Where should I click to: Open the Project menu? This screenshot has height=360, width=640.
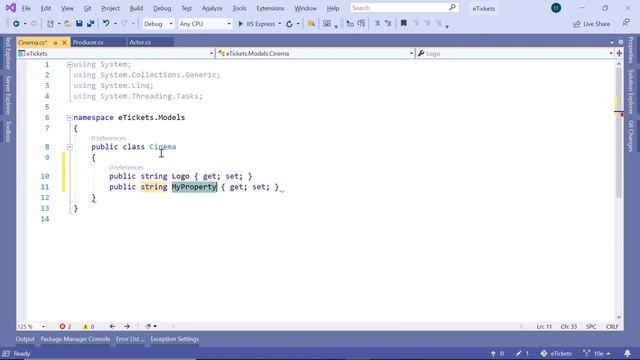point(111,8)
